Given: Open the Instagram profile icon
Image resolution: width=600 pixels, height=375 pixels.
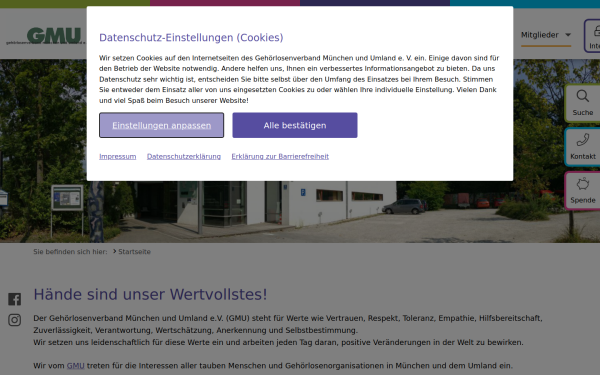Looking at the screenshot, I should [x=15, y=320].
